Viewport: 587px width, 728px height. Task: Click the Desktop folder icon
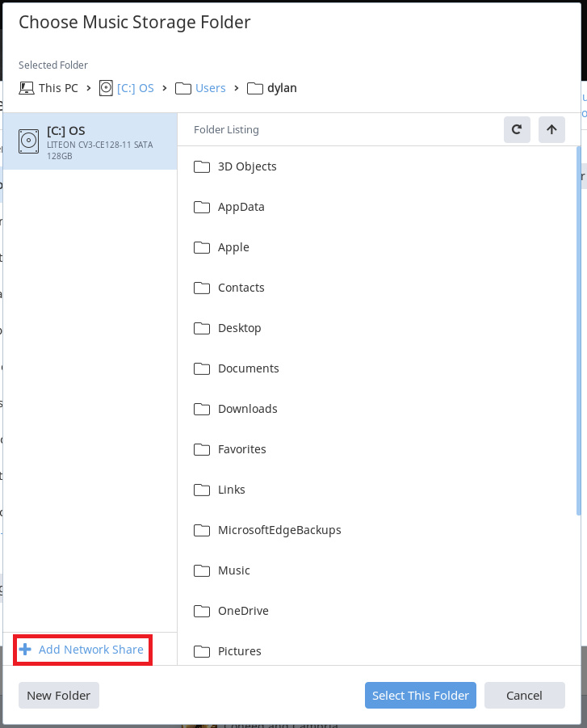(202, 328)
